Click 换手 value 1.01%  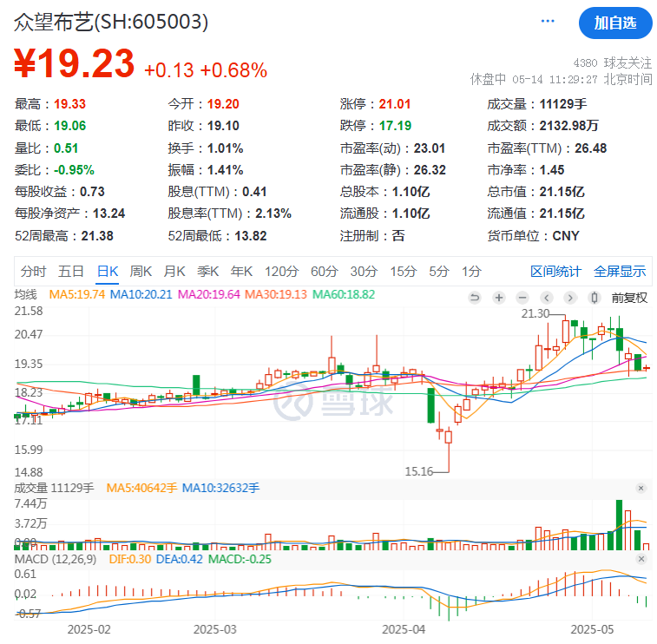(x=225, y=148)
